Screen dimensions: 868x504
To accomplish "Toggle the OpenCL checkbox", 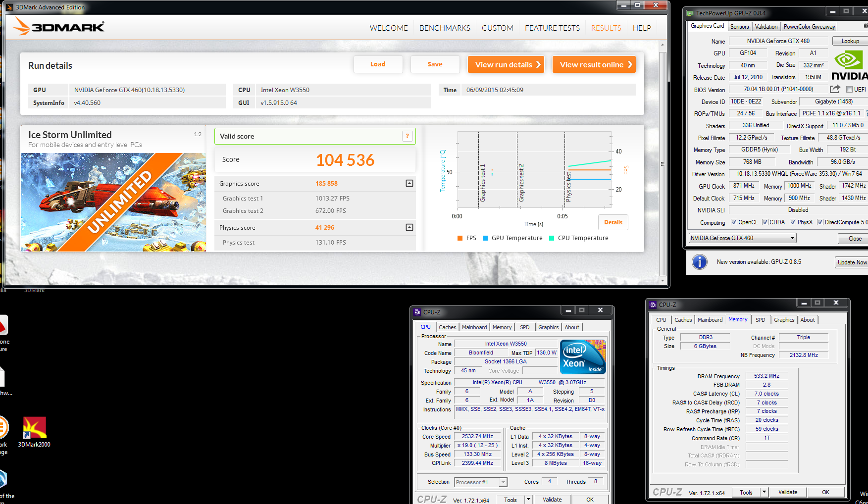I will pos(734,222).
